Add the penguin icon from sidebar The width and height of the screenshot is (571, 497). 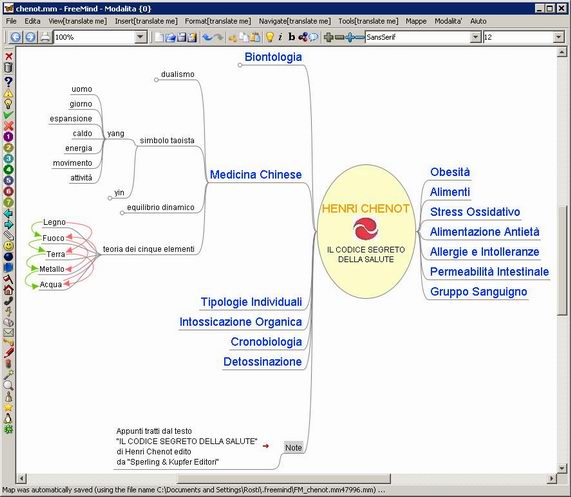8,419
